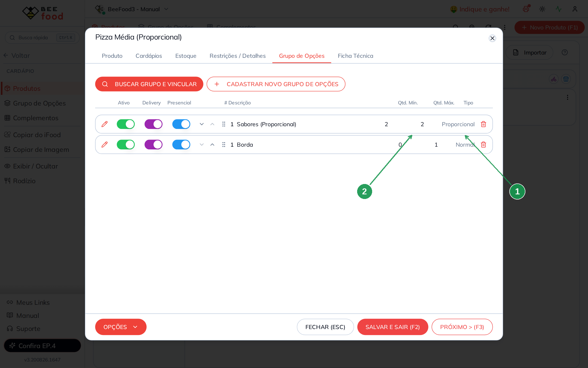Close the Pizza Média dialog

[x=492, y=38]
